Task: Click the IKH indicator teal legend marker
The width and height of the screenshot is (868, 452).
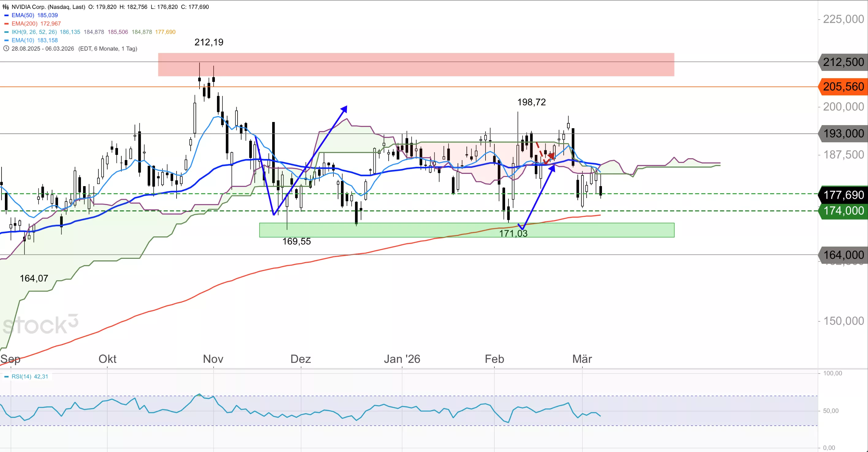Action: 6,33
